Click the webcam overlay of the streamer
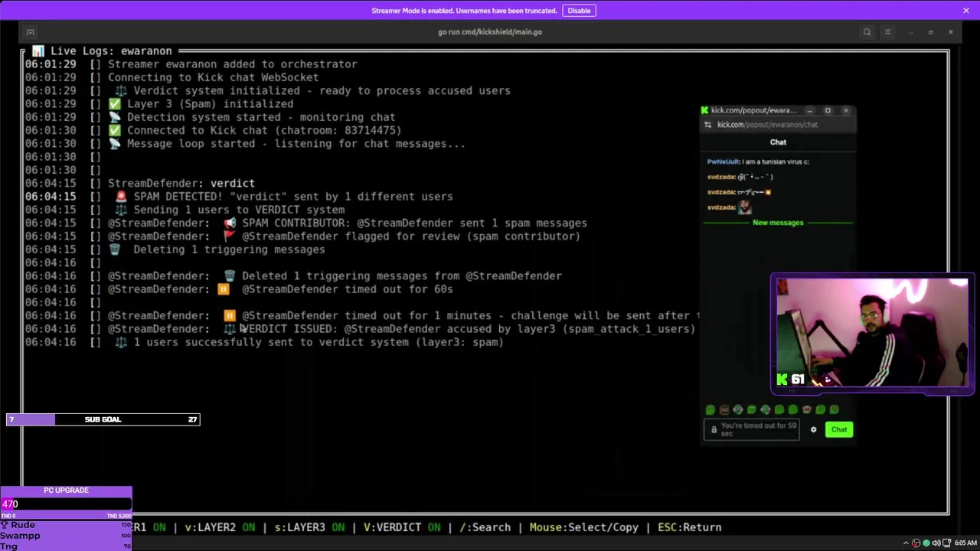 pyautogui.click(x=872, y=333)
